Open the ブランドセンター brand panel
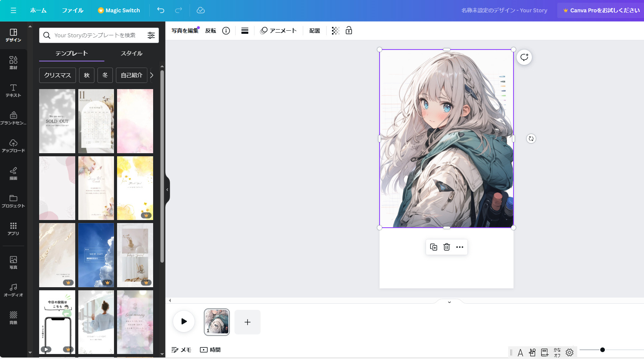The image size is (644, 359). (13, 118)
